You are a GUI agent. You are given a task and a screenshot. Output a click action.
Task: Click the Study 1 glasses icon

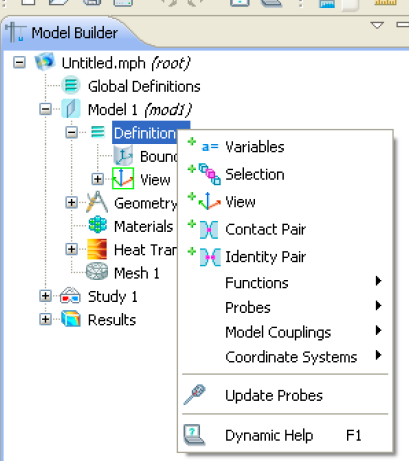(70, 296)
